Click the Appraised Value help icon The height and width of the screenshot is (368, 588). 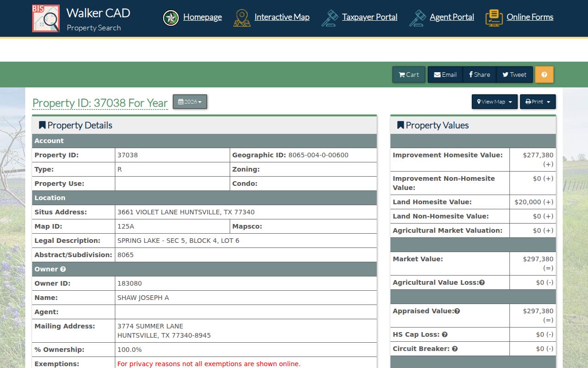[x=457, y=311]
